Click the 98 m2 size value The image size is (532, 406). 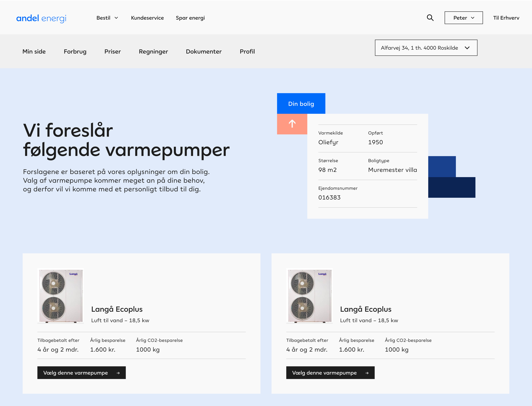point(327,170)
